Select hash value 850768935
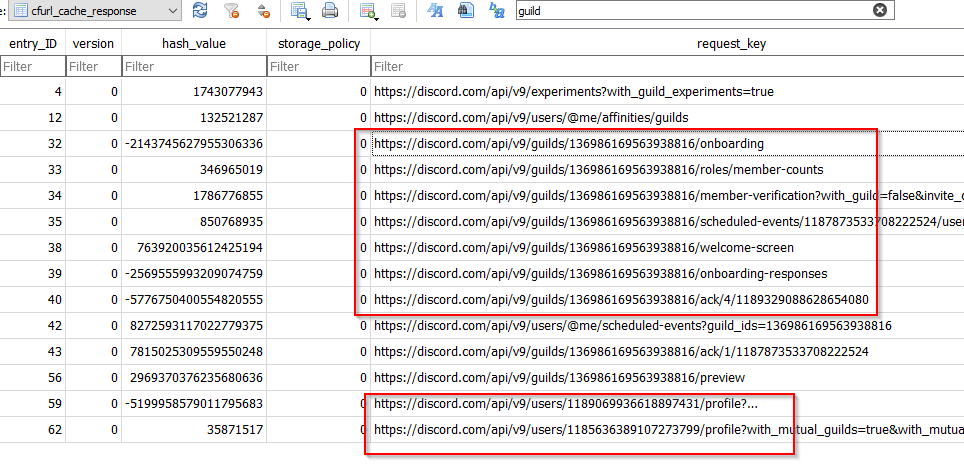 (x=194, y=222)
